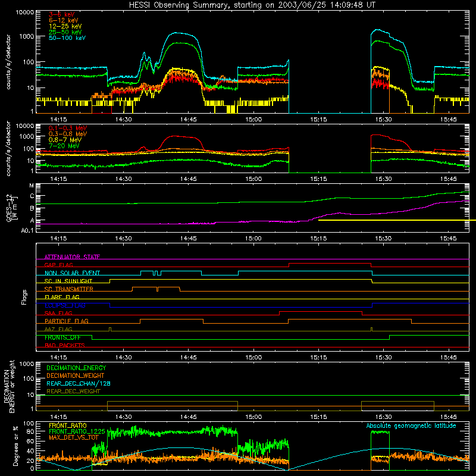Click the M class mark on the GOES axis
476x476 pixels.
point(32,186)
